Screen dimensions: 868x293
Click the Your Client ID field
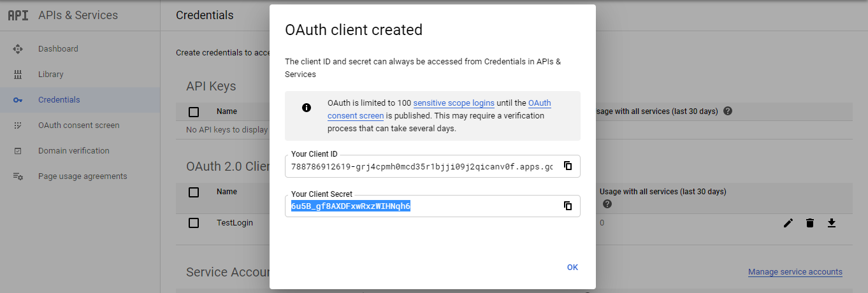pos(422,167)
